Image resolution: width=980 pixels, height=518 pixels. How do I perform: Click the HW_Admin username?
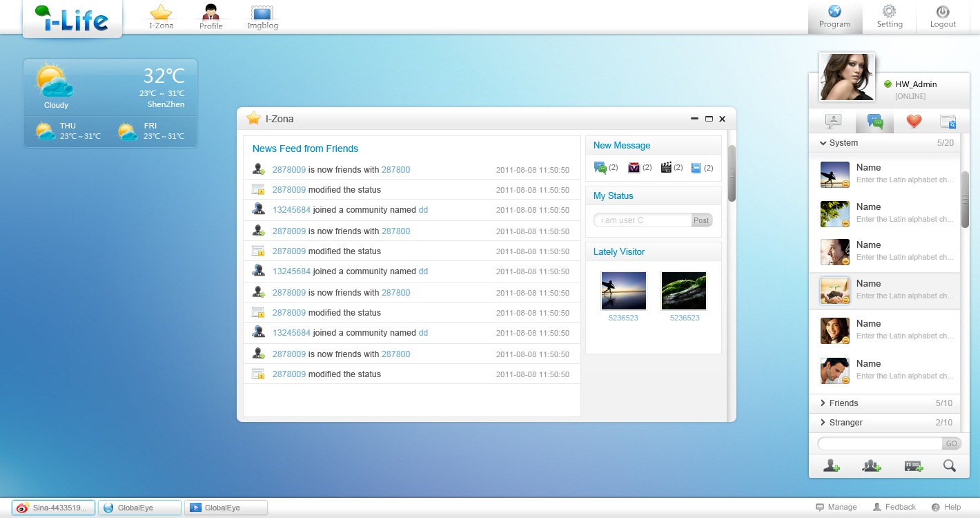916,84
